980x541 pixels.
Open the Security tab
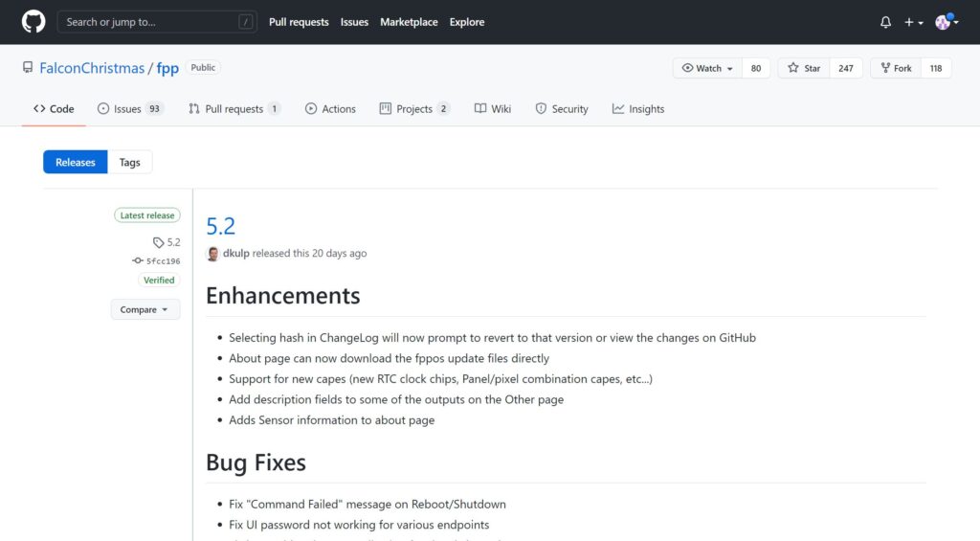click(x=561, y=109)
